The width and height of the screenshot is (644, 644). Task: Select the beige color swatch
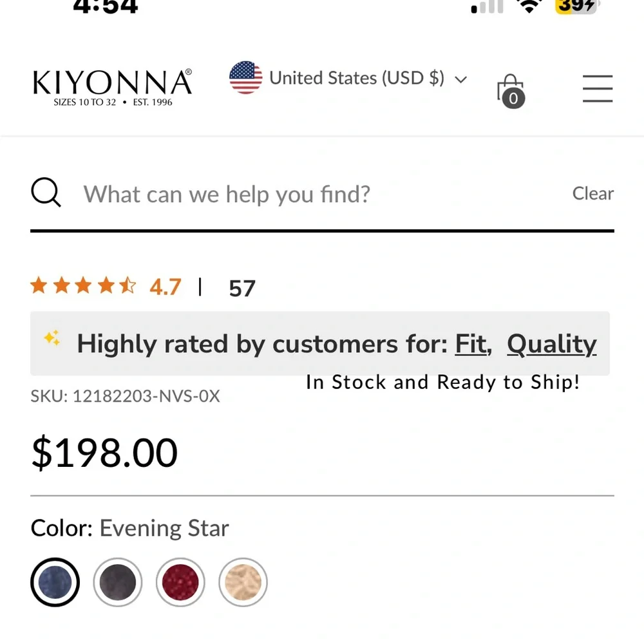[243, 582]
